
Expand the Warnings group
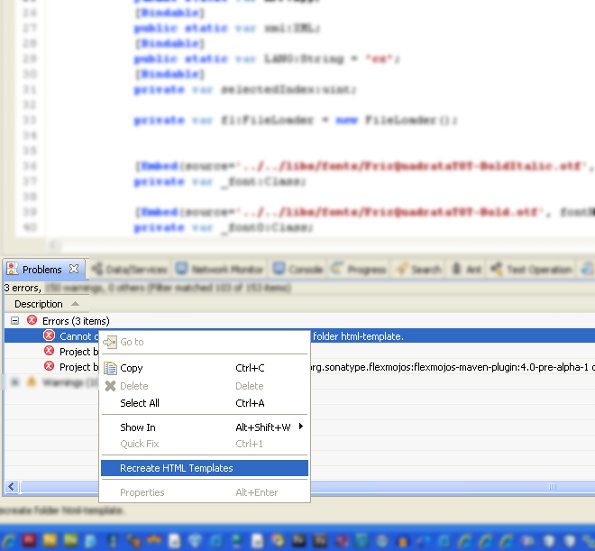tap(15, 382)
